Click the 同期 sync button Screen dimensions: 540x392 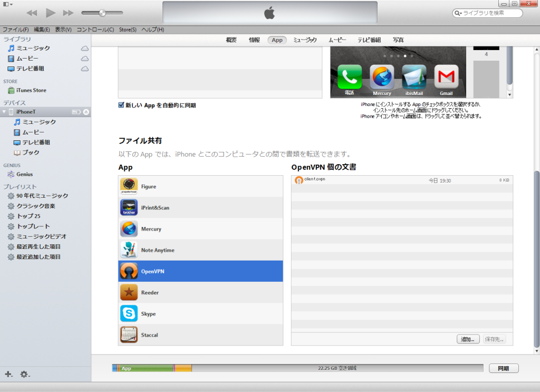coord(504,368)
